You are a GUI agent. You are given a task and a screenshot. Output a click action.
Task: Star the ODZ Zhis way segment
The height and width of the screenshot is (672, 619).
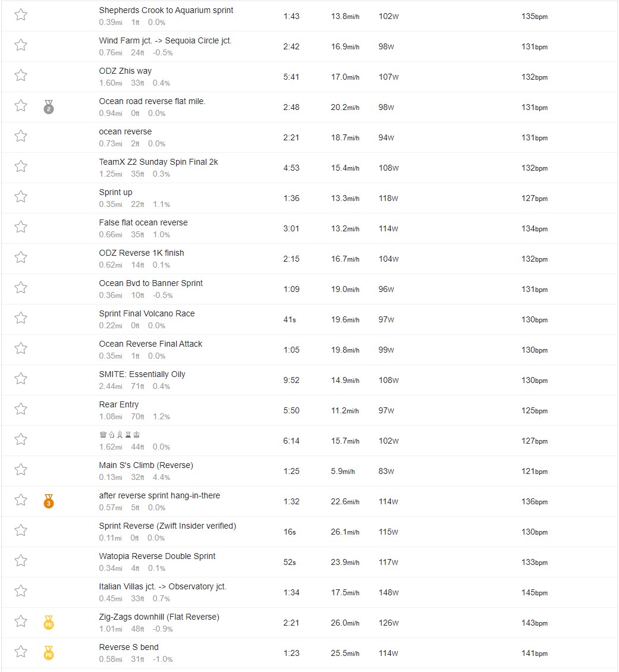click(x=21, y=76)
